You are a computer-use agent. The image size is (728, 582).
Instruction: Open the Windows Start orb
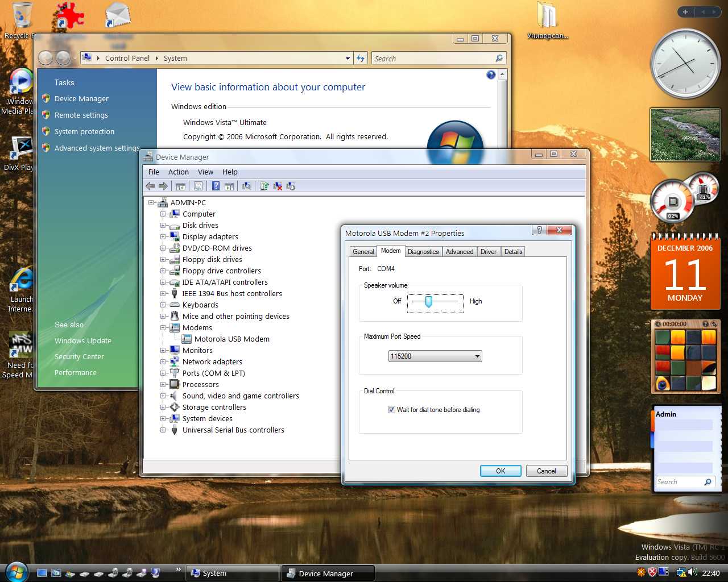pyautogui.click(x=16, y=571)
